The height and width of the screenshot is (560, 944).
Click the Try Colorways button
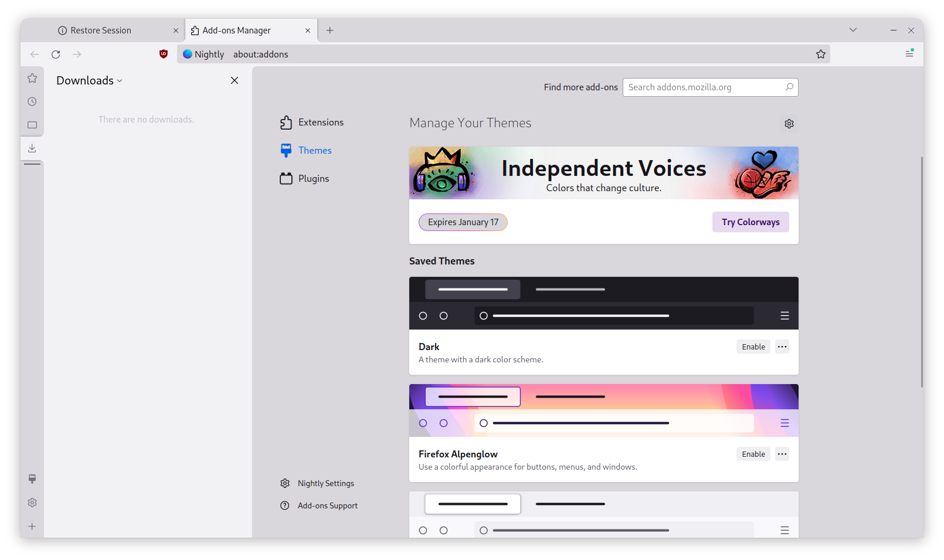(x=751, y=222)
